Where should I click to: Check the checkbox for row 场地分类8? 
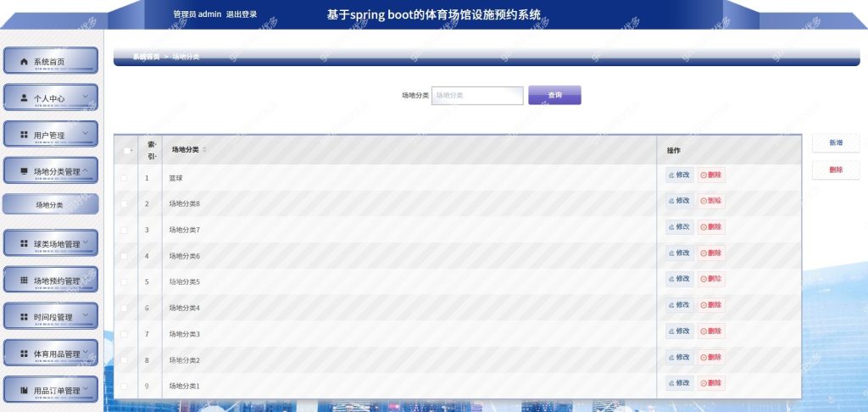point(124,203)
